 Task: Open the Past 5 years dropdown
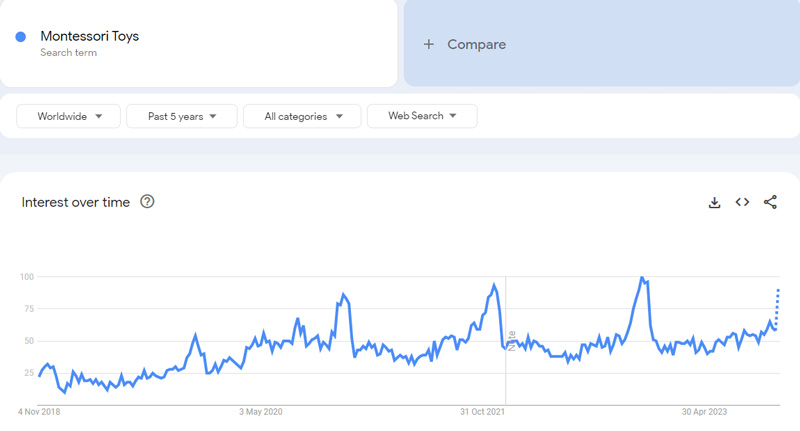tap(181, 116)
